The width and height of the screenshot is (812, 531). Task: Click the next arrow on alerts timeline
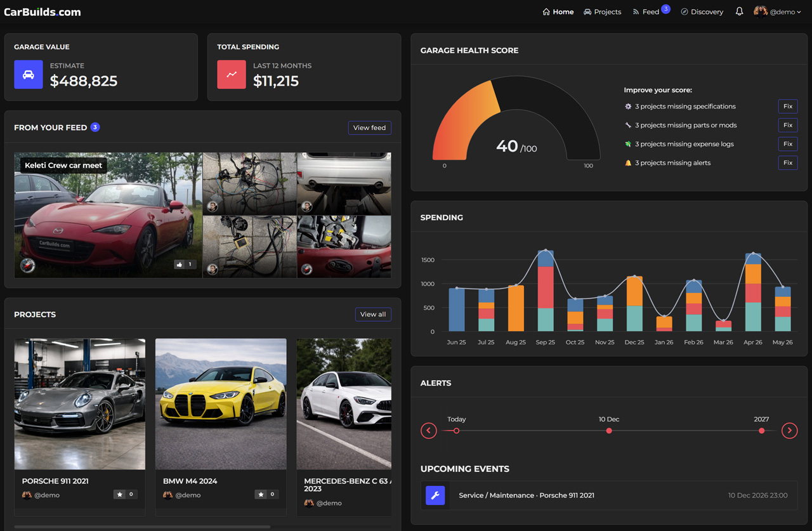(x=789, y=431)
